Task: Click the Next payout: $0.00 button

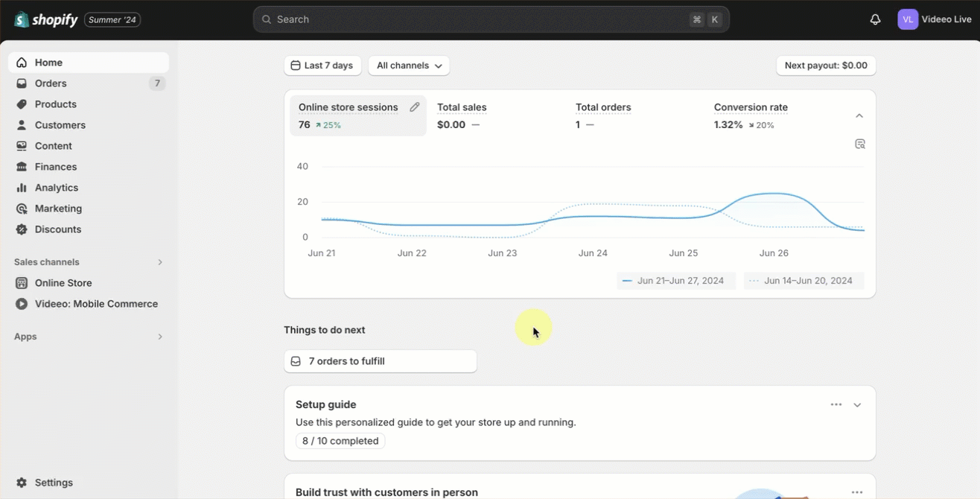Action: [825, 66]
